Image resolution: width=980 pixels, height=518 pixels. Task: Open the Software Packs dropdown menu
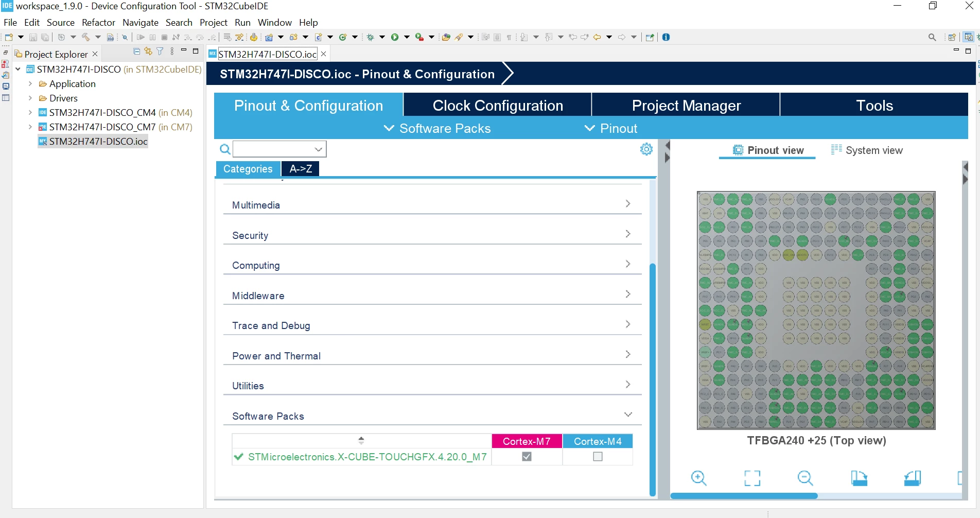point(437,128)
